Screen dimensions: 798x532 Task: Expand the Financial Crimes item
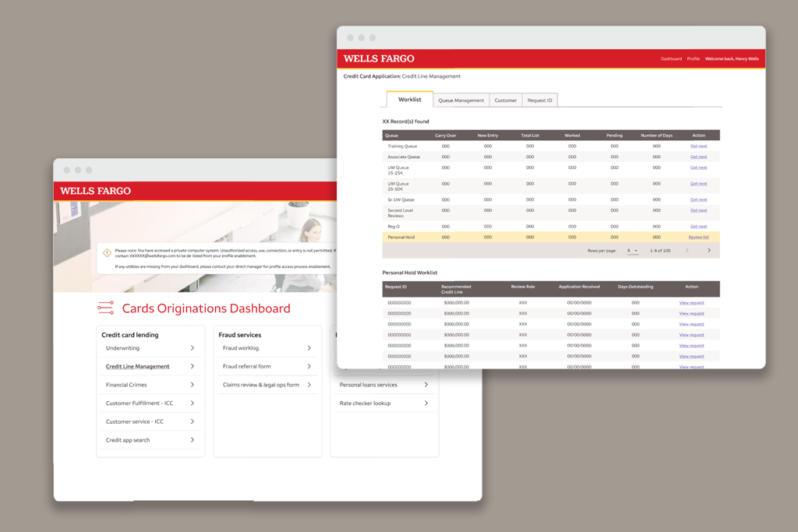192,385
